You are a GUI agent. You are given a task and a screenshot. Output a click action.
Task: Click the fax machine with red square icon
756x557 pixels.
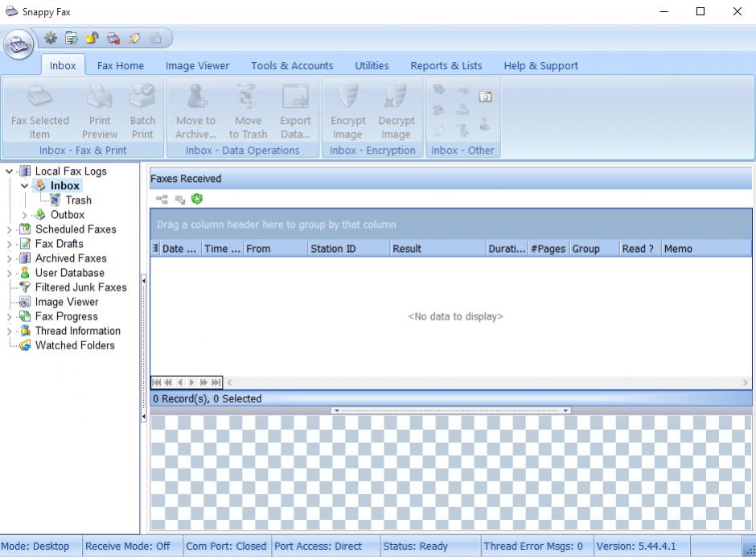click(113, 38)
